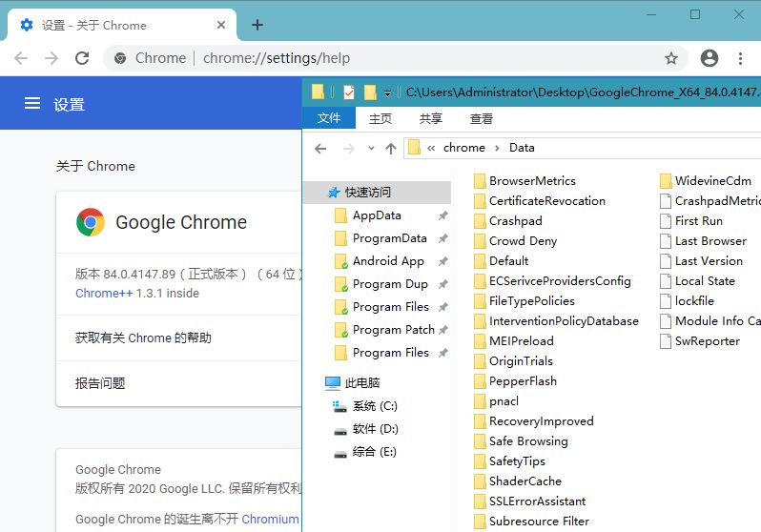Select MEIPreload folder

click(513, 340)
